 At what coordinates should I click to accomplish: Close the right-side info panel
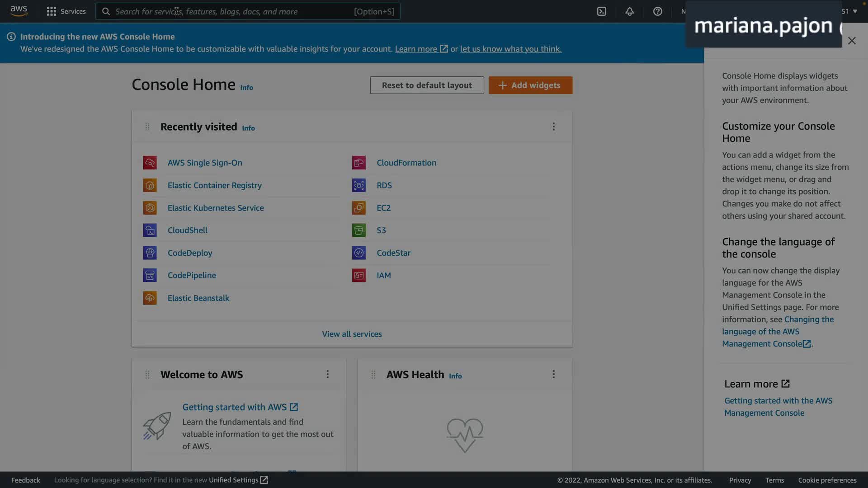[852, 41]
